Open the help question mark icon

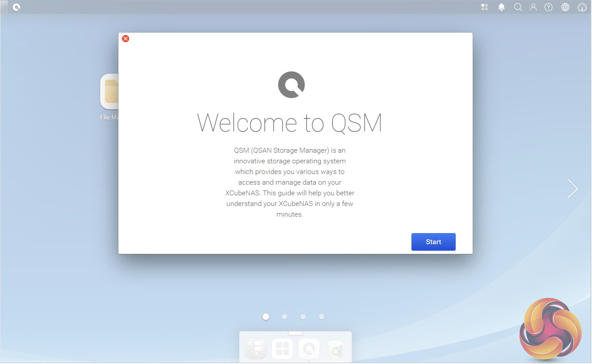pyautogui.click(x=549, y=7)
